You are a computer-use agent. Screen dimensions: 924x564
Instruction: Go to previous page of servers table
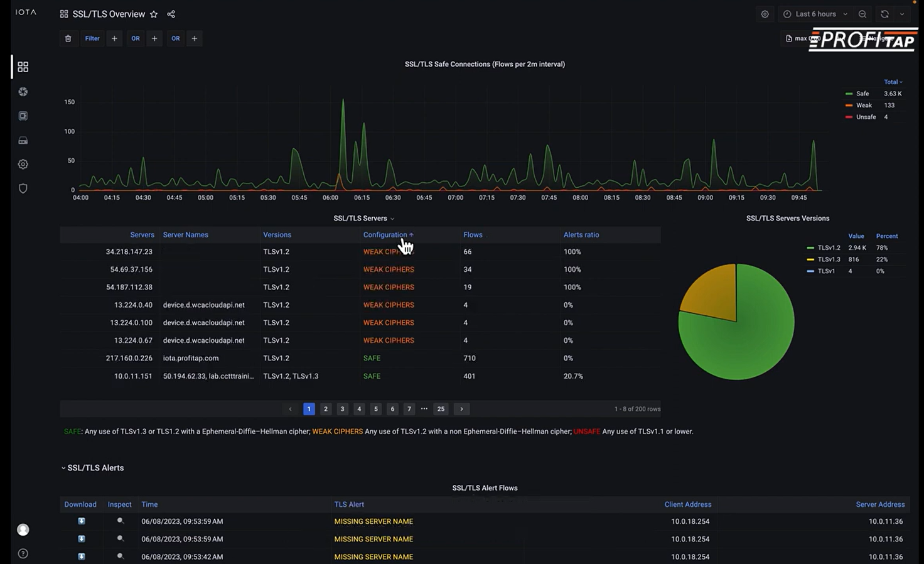click(290, 409)
